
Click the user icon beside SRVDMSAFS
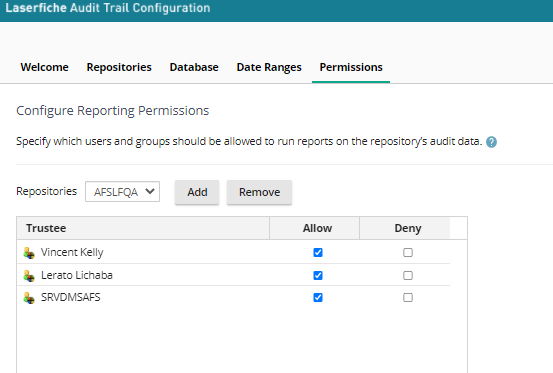(29, 298)
